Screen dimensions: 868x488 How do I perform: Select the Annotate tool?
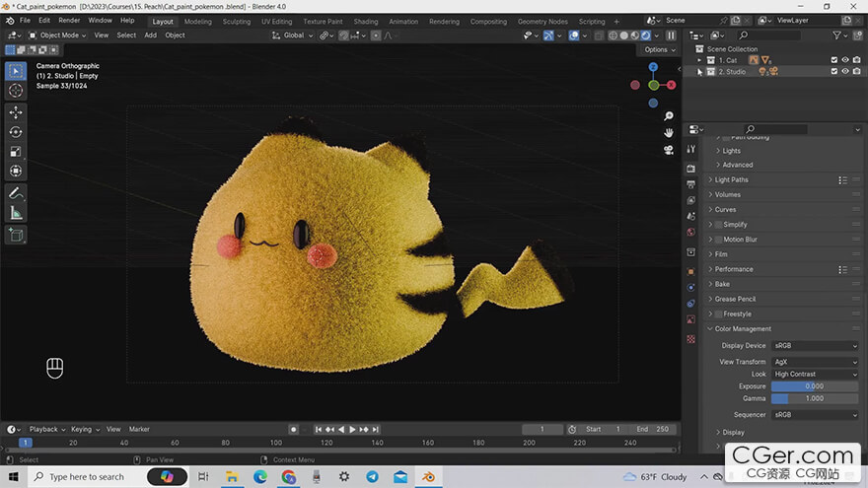coord(16,193)
